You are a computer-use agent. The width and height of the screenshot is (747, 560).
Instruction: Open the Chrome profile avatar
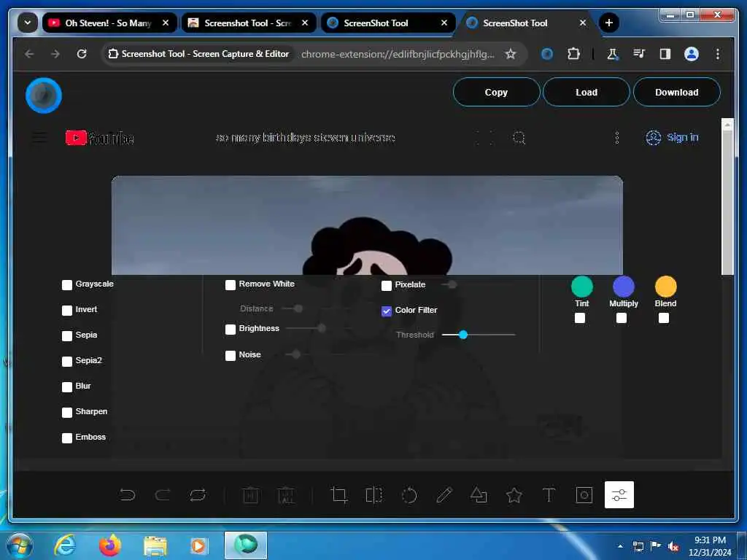[692, 54]
